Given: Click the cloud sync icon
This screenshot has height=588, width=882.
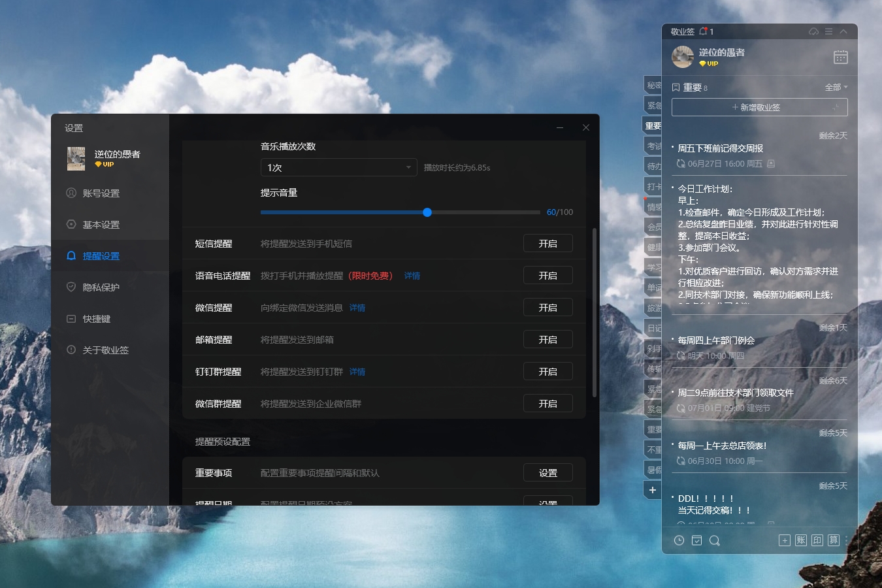Looking at the screenshot, I should click(813, 31).
